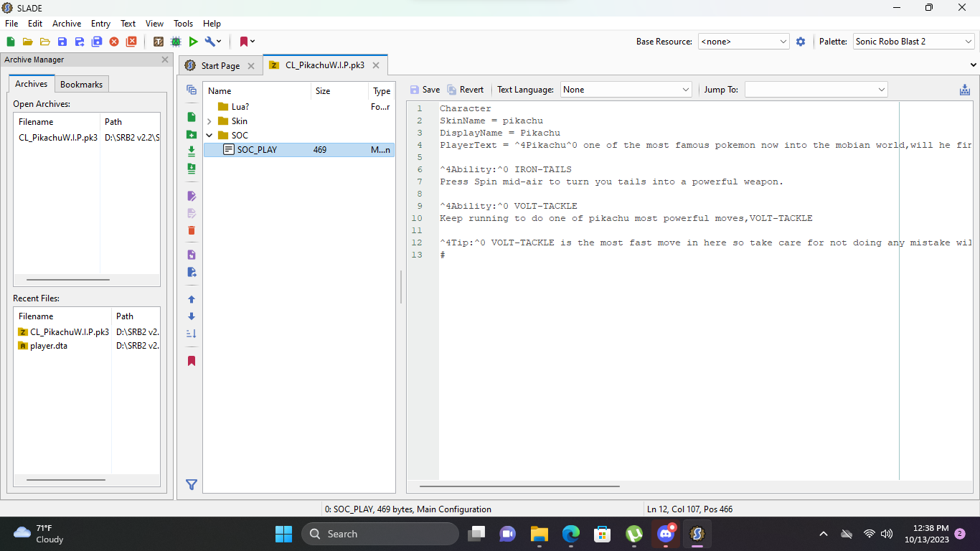
Task: Open the tab list overflow chevron
Action: coord(973,65)
